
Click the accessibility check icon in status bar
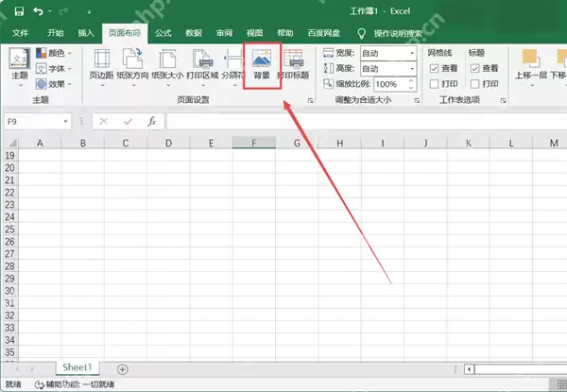click(x=39, y=384)
